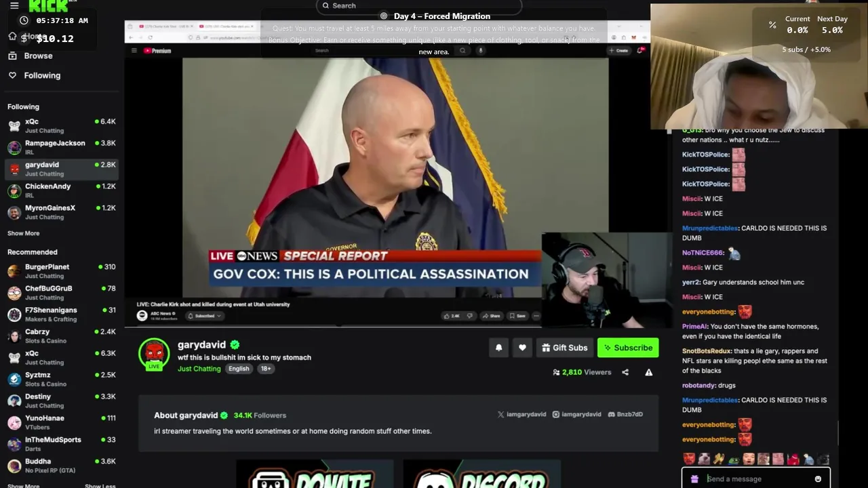The height and width of the screenshot is (488, 868).
Task: Open the hamburger menu icon
Action: point(14,5)
